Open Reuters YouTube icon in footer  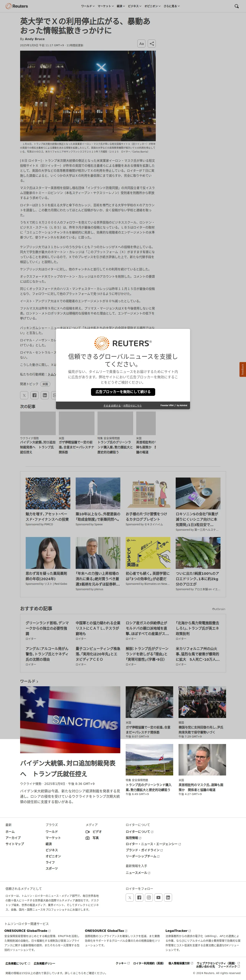pyautogui.click(x=158, y=898)
